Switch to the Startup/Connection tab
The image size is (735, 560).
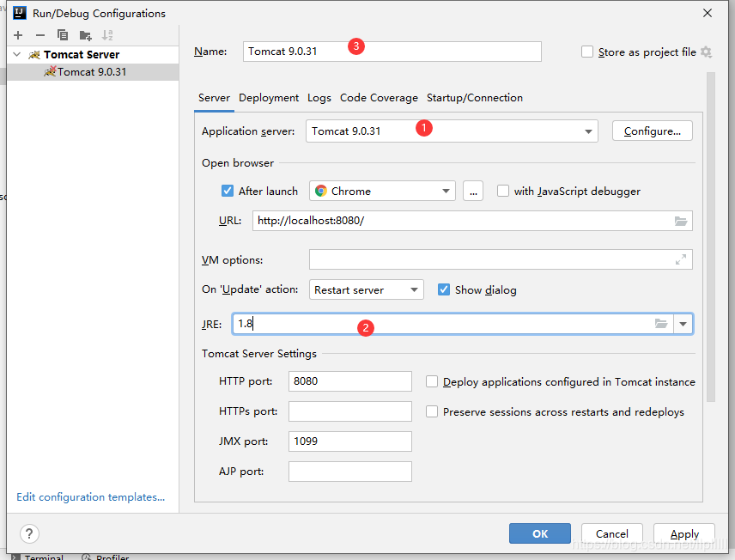click(474, 98)
